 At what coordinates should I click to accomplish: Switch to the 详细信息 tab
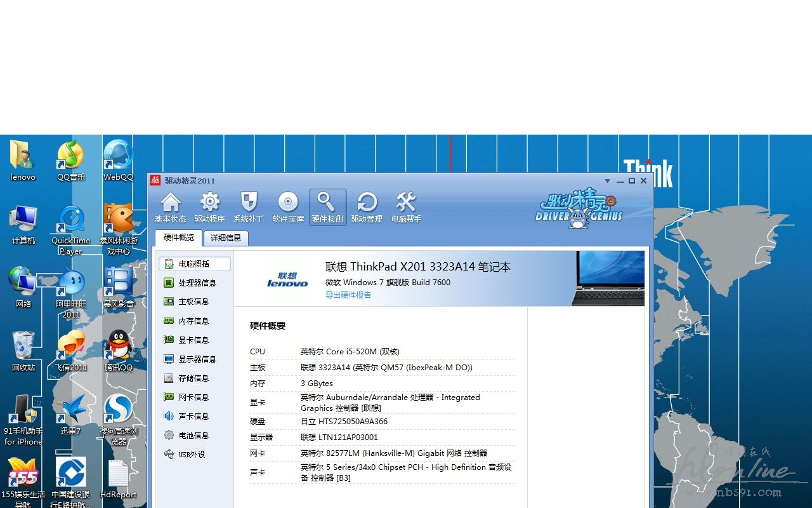(x=226, y=238)
